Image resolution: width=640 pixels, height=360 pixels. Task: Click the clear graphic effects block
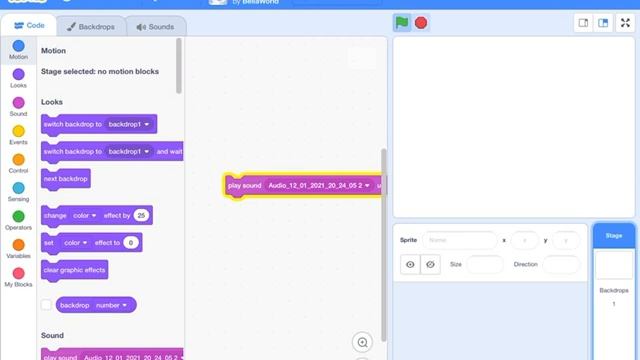(74, 270)
